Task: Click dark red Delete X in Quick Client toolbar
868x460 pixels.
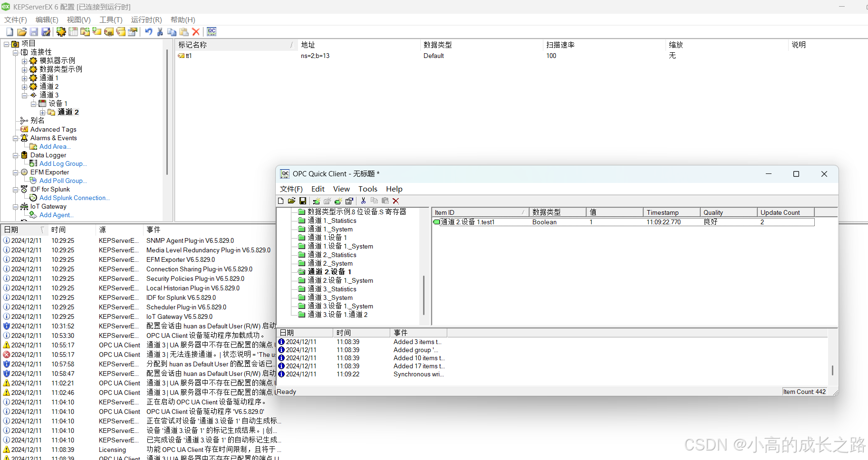Action: tap(396, 201)
